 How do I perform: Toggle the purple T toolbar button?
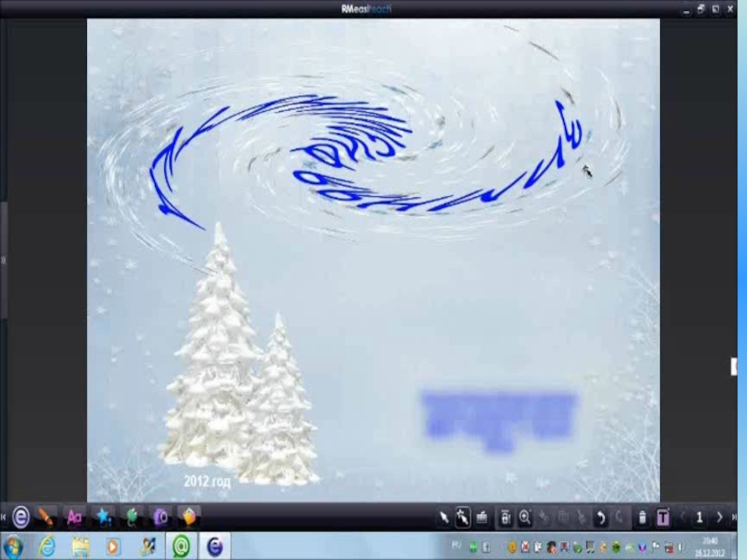[663, 518]
